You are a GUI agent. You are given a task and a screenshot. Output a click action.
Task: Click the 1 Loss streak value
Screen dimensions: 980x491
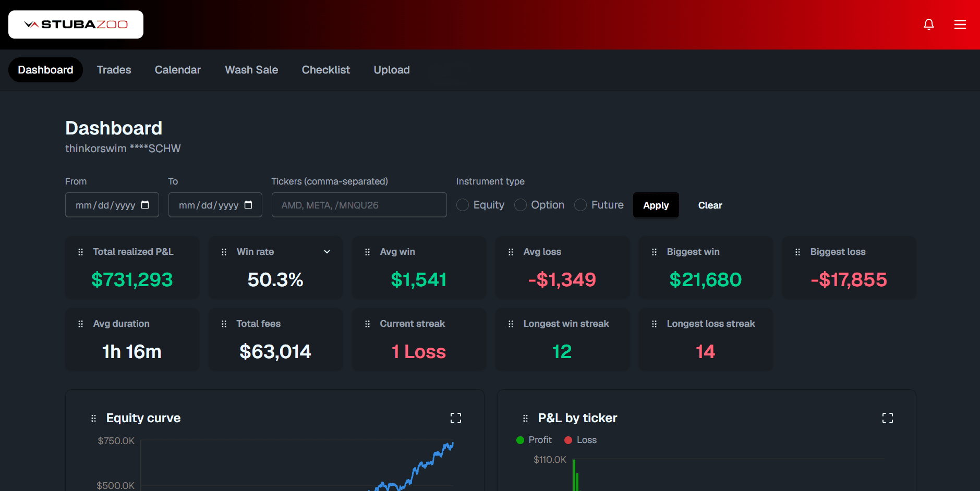419,352
